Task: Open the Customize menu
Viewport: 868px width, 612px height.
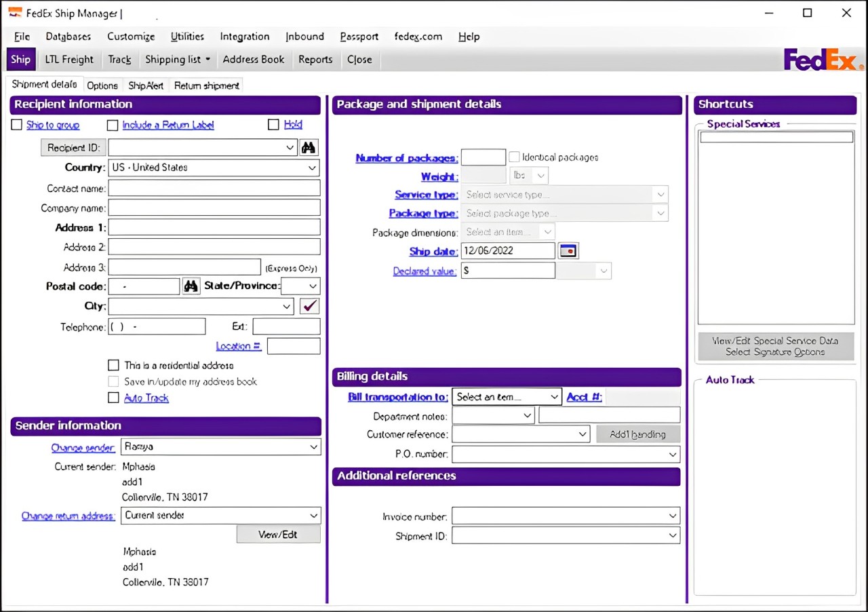Action: [131, 37]
